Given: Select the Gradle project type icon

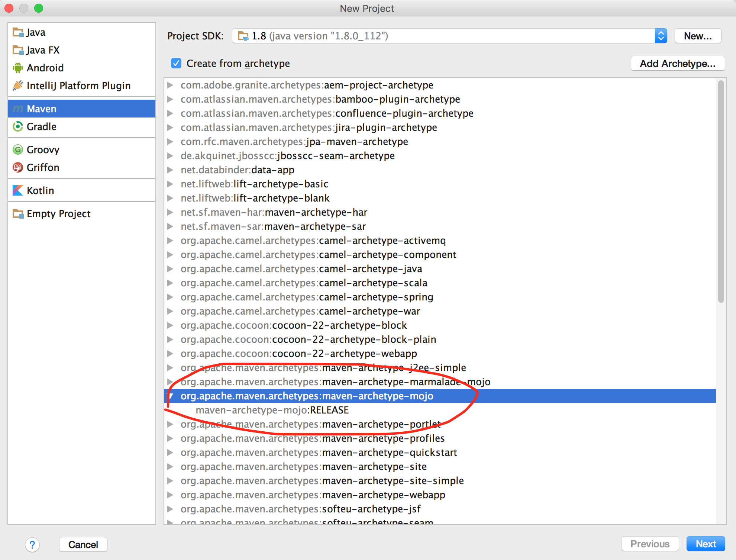Looking at the screenshot, I should (17, 126).
